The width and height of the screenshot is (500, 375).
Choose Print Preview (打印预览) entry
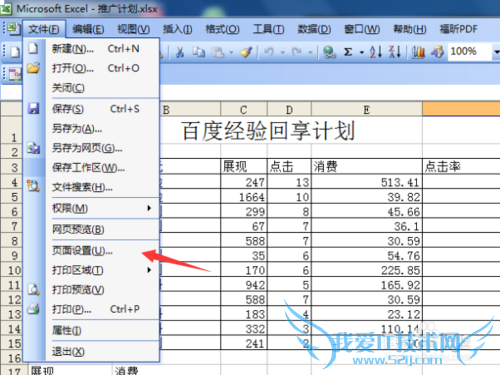click(91, 290)
